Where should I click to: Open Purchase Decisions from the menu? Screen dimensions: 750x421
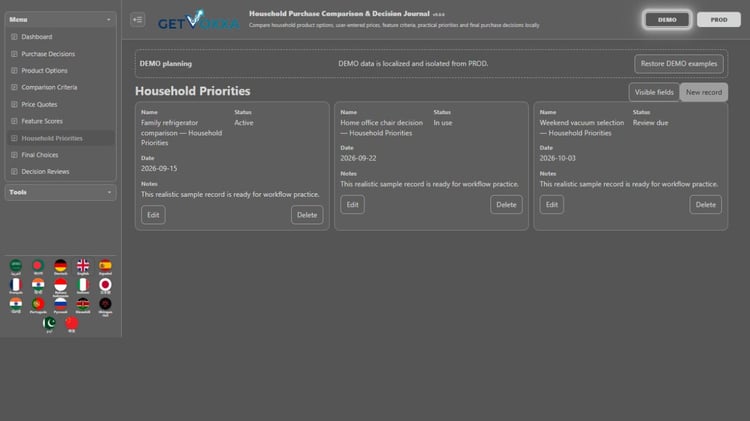(x=48, y=54)
